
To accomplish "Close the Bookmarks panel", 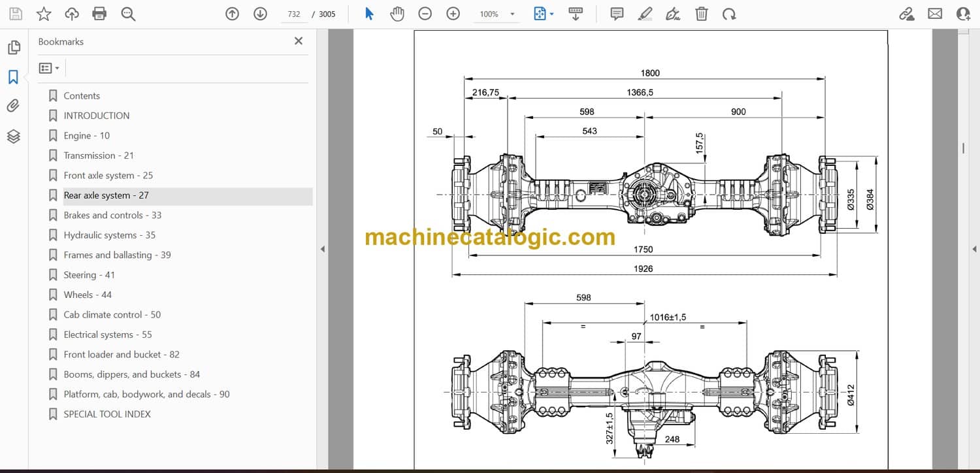I will tap(299, 41).
